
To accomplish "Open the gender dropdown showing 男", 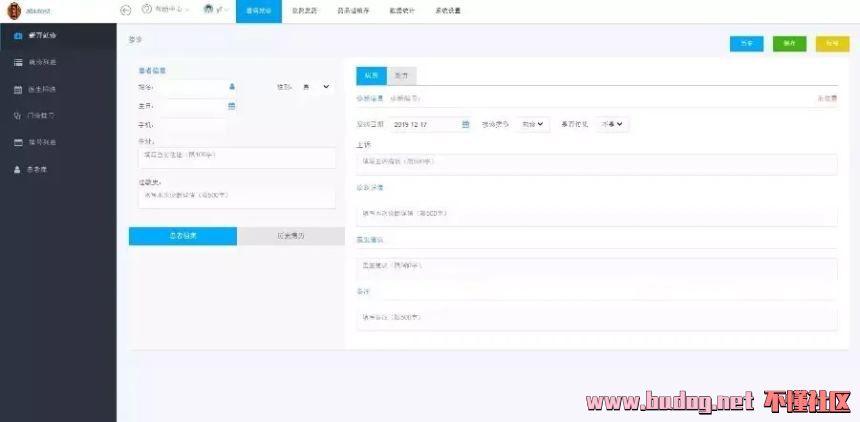I will [315, 87].
